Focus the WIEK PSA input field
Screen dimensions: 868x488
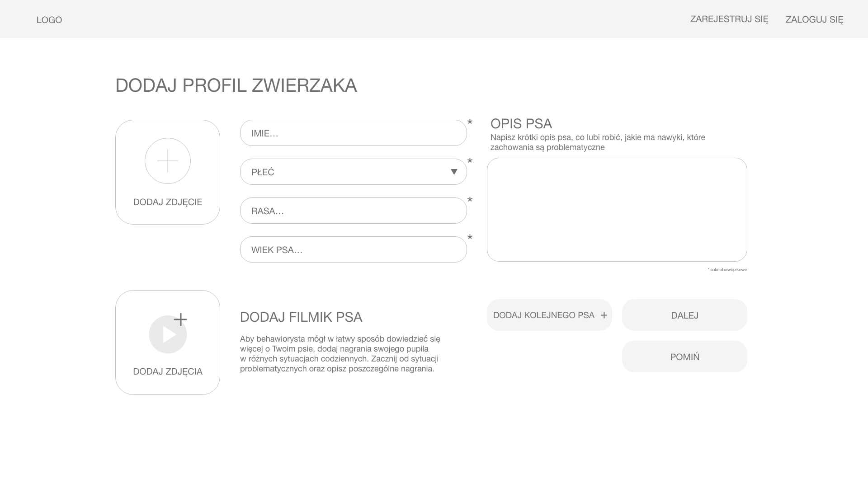(353, 249)
